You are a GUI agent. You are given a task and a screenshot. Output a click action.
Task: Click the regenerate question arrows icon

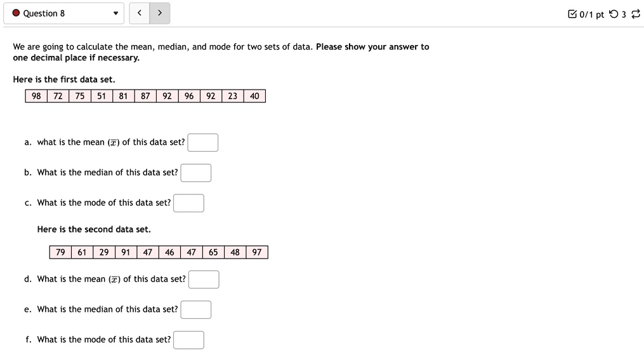click(x=635, y=14)
